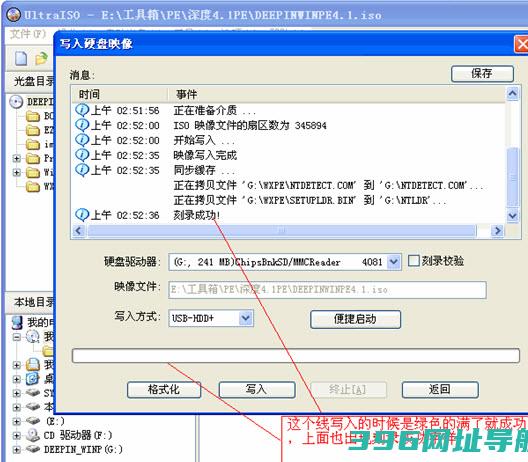Click info icon of 扇区数为 345894 row

(82, 125)
